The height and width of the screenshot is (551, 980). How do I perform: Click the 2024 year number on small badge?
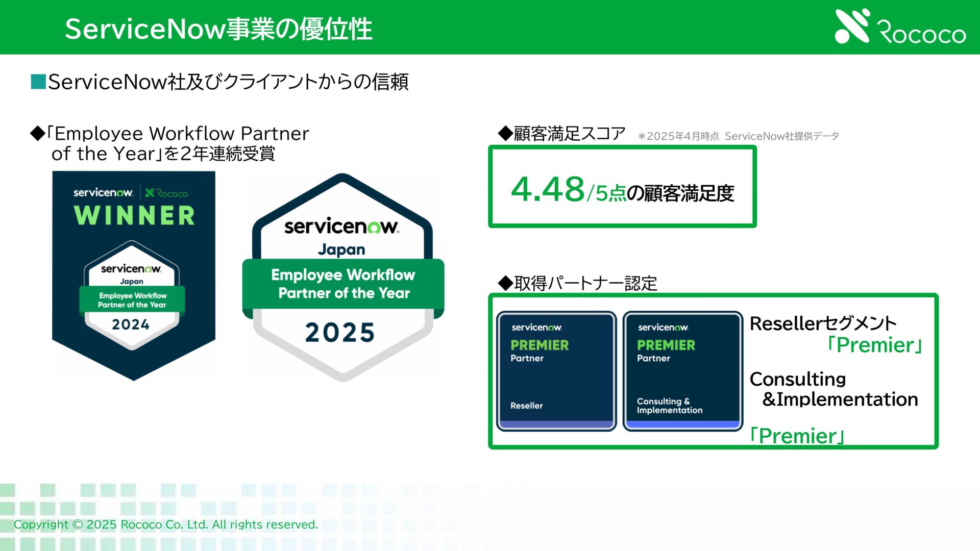131,324
